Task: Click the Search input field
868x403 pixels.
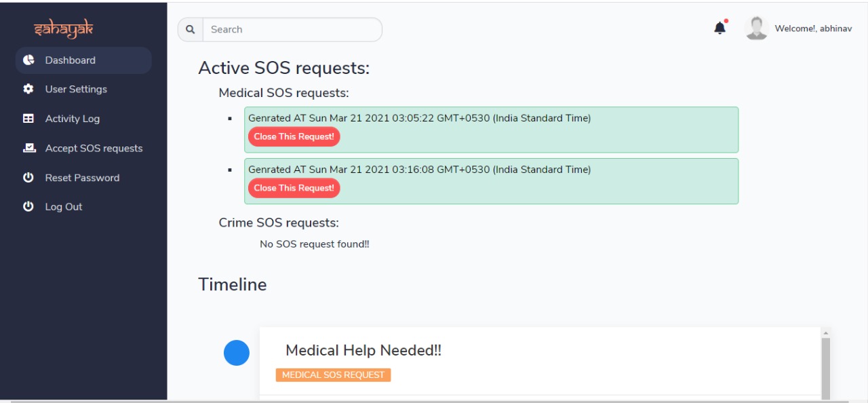Action: (292, 30)
